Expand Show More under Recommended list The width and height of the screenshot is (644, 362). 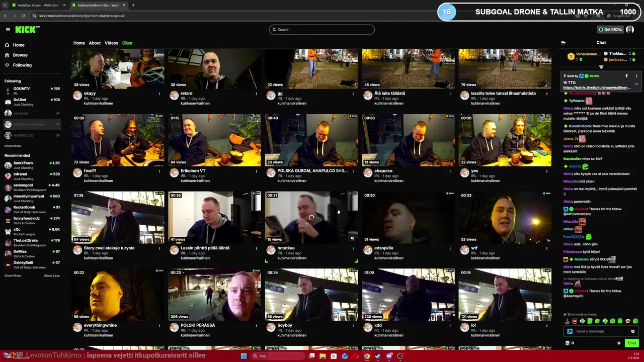tap(13, 276)
